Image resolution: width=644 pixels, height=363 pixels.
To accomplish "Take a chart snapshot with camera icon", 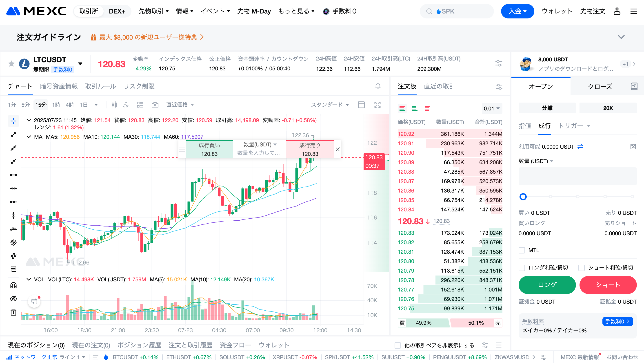I will (155, 105).
